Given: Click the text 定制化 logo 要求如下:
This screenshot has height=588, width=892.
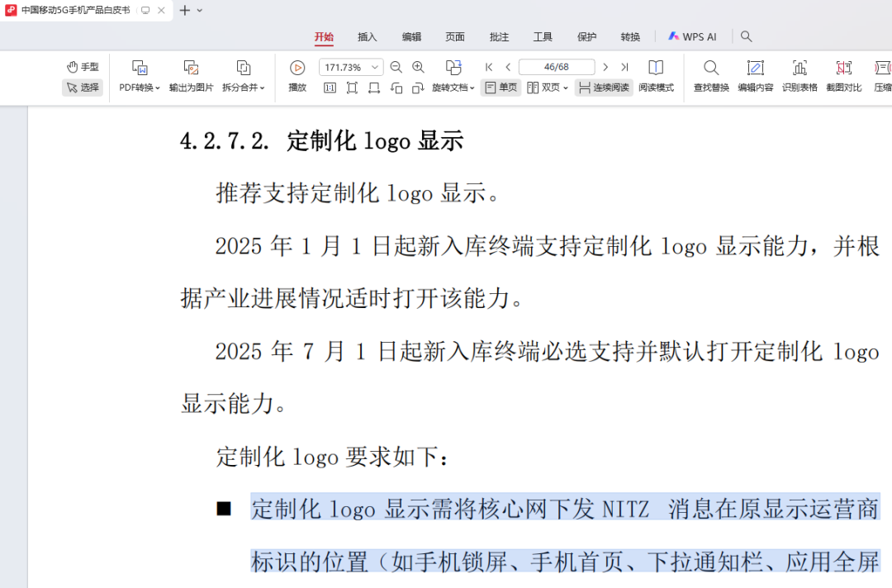Looking at the screenshot, I should (333, 457).
